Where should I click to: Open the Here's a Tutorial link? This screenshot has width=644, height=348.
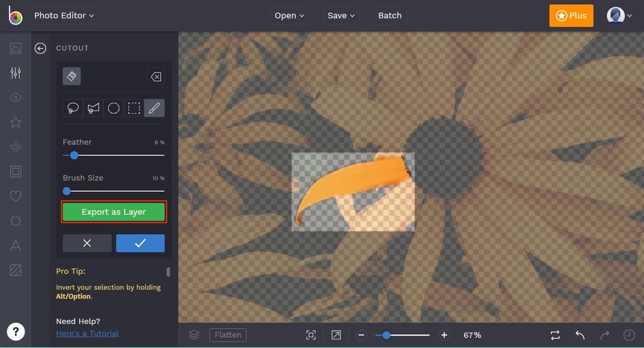(x=87, y=334)
